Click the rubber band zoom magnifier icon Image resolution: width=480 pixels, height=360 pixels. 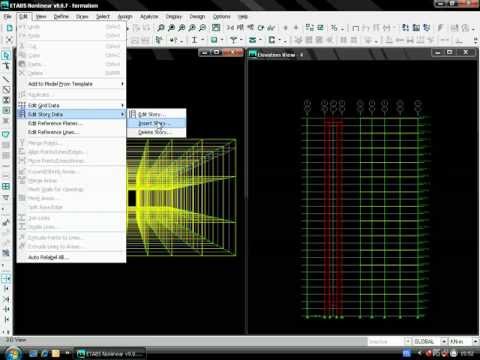click(x=161, y=28)
